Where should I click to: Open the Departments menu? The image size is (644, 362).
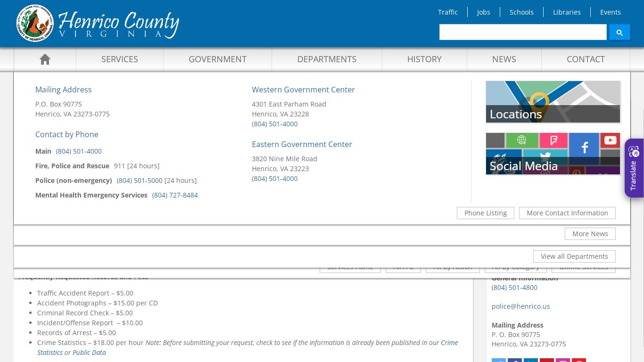(327, 59)
